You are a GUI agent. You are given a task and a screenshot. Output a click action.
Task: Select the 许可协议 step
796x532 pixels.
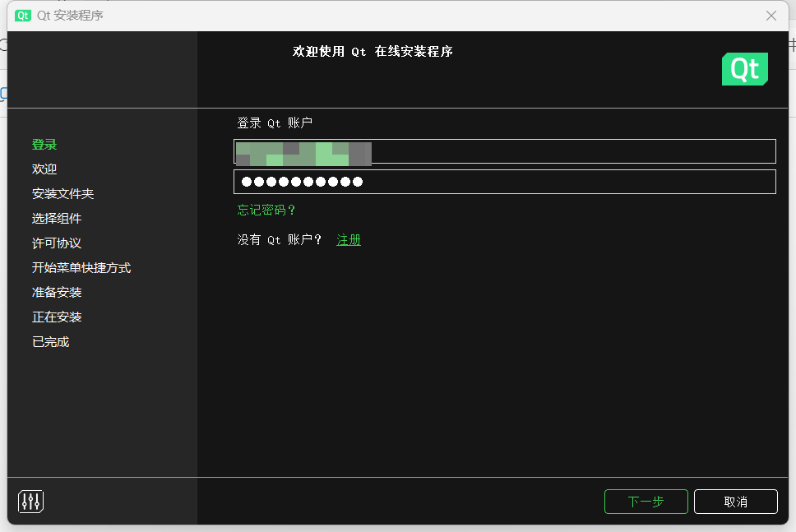(x=57, y=243)
